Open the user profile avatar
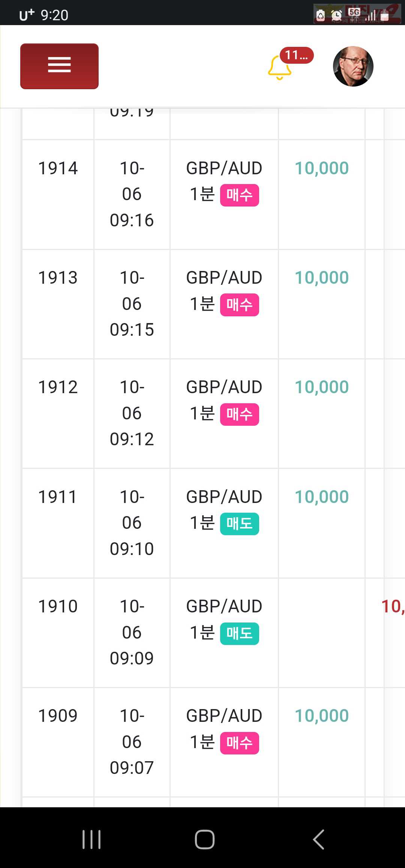 coord(353,66)
